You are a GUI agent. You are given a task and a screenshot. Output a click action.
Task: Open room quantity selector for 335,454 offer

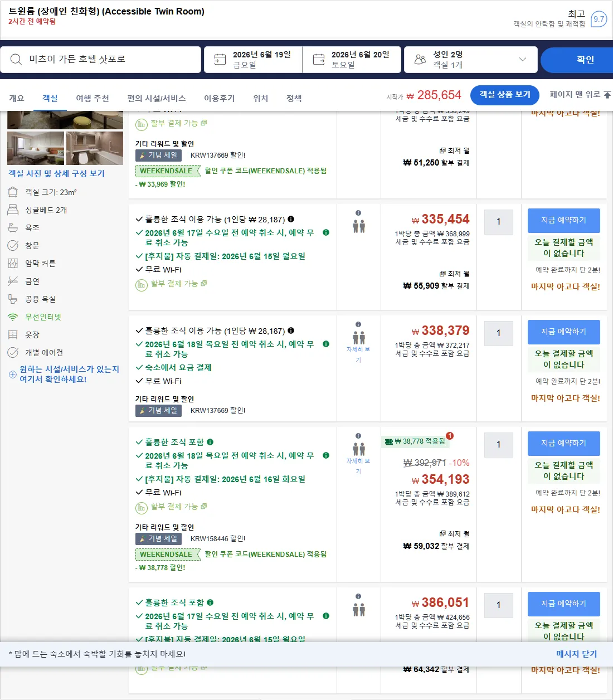point(499,222)
